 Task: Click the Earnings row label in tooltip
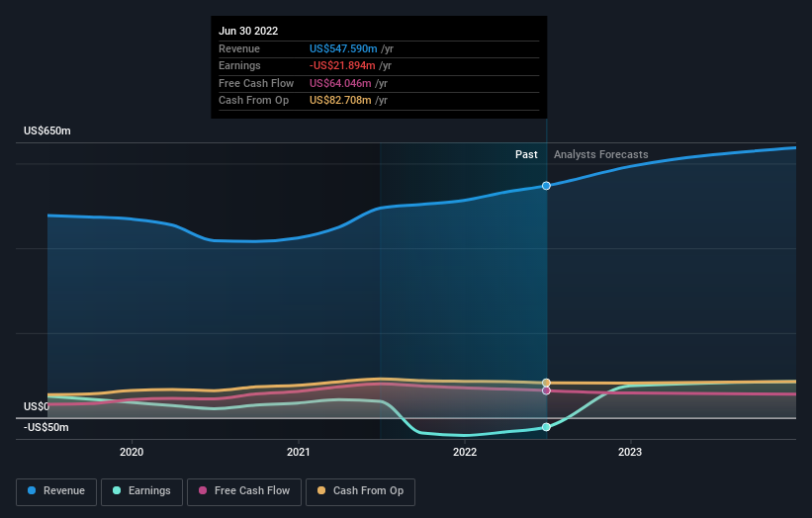239,65
